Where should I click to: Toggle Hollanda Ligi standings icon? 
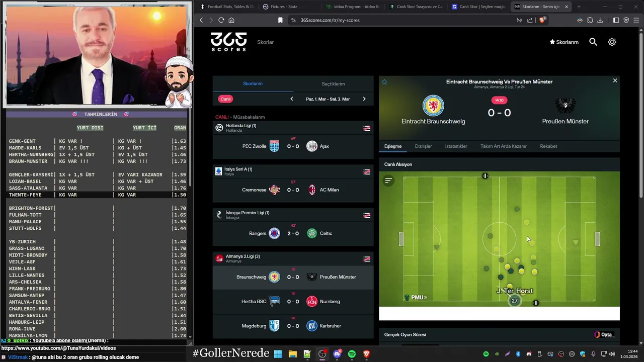pos(367,128)
